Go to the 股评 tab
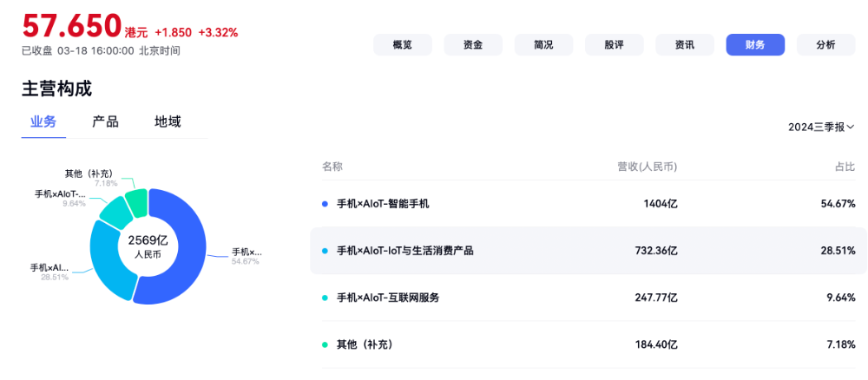Screen dimensions: 868x380 click(615, 45)
